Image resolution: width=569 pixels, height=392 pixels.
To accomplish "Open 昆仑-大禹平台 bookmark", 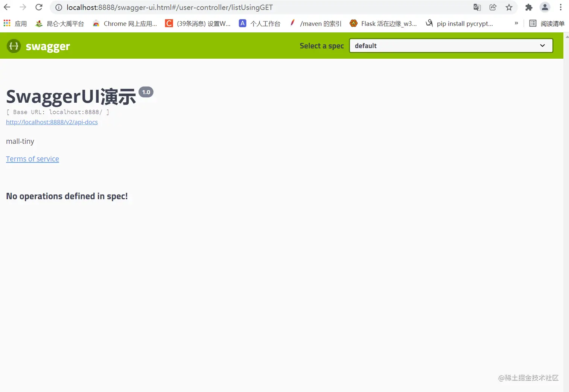I will click(59, 24).
